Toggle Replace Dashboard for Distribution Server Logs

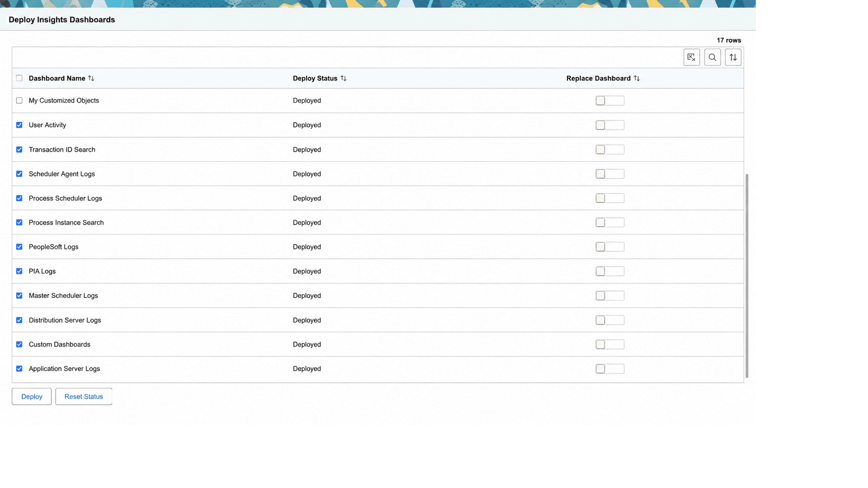tap(610, 320)
